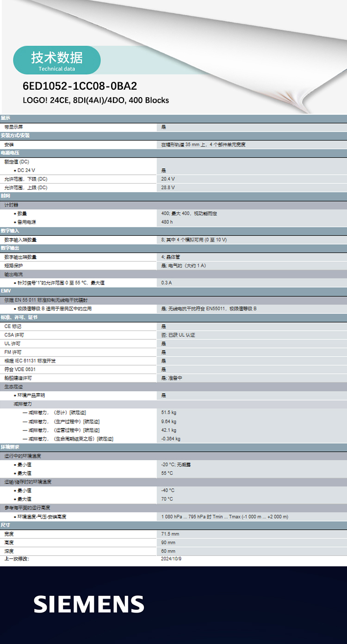Click the 符合 VDE 0631 row label
Screen dimensions: 347x644
(x=20, y=369)
